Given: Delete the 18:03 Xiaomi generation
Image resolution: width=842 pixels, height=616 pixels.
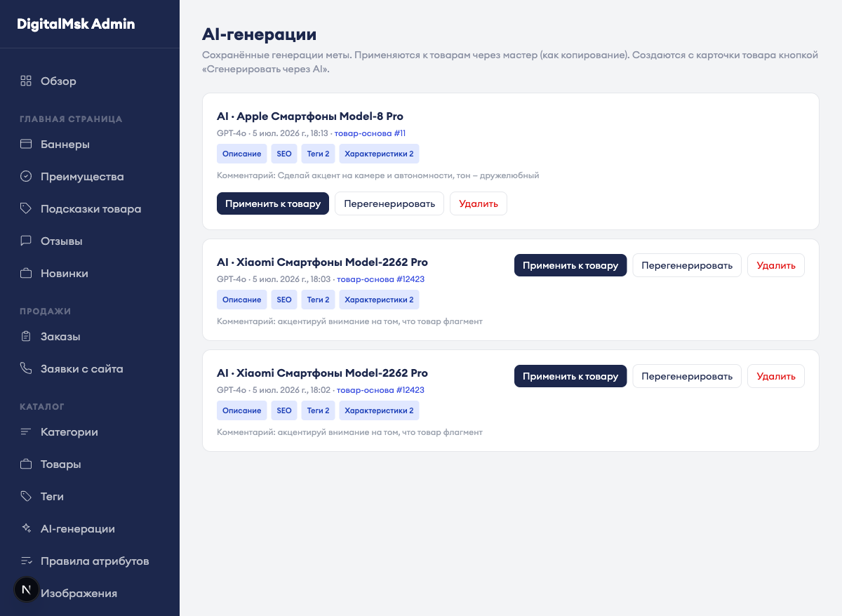Looking at the screenshot, I should (x=776, y=265).
